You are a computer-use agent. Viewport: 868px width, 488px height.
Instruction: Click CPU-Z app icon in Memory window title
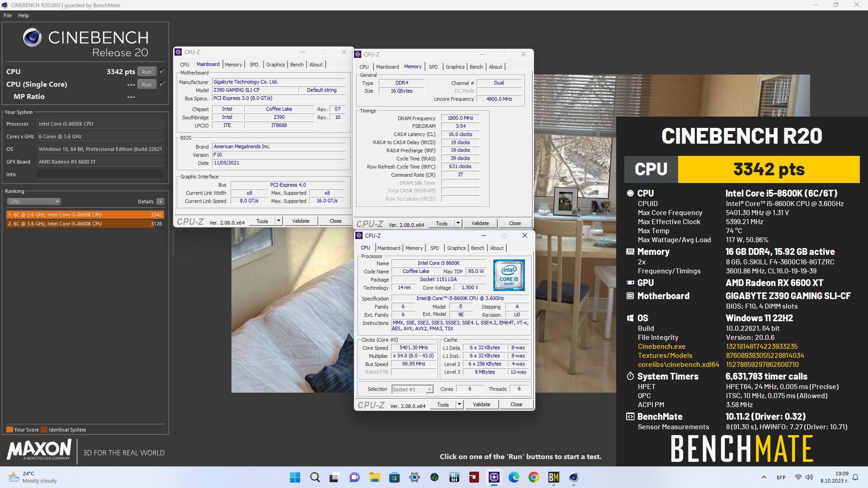[x=358, y=54]
